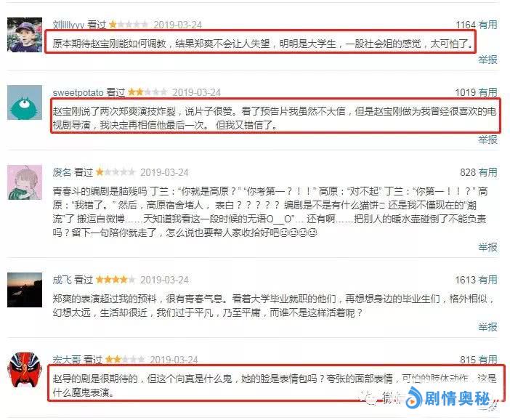Click the sweetpotato username link

78,92
